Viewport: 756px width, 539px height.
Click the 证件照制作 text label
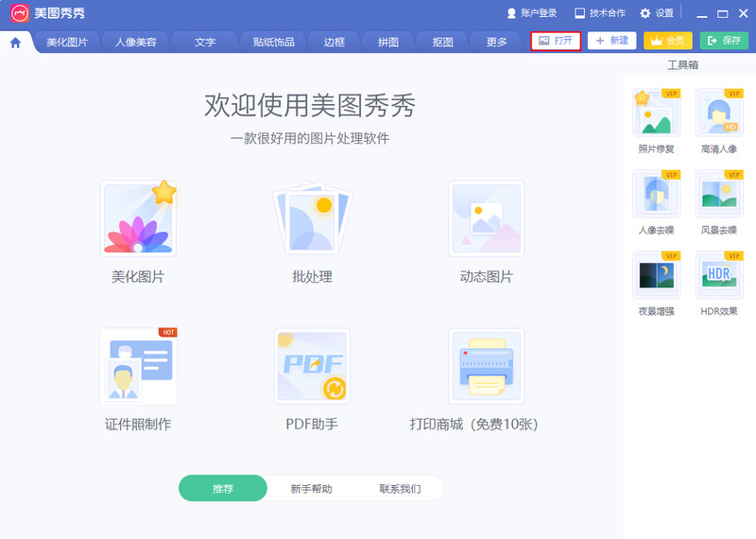(138, 425)
